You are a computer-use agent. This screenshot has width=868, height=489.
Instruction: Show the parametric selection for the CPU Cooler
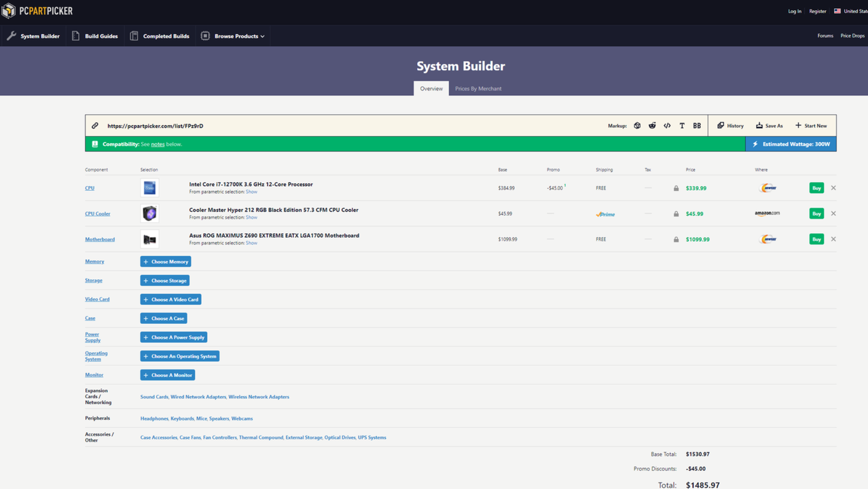(x=251, y=217)
